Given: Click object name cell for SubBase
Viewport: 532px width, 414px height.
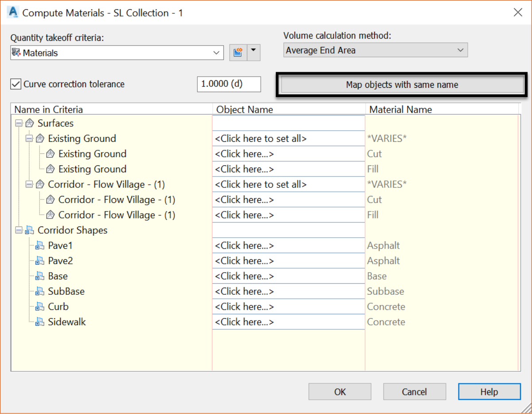Looking at the screenshot, I should pos(289,291).
